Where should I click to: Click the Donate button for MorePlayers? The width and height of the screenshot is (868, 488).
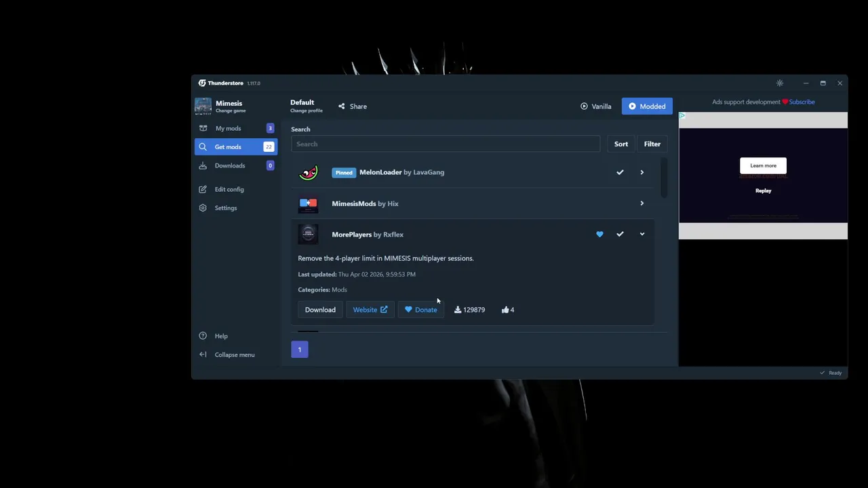tap(421, 310)
